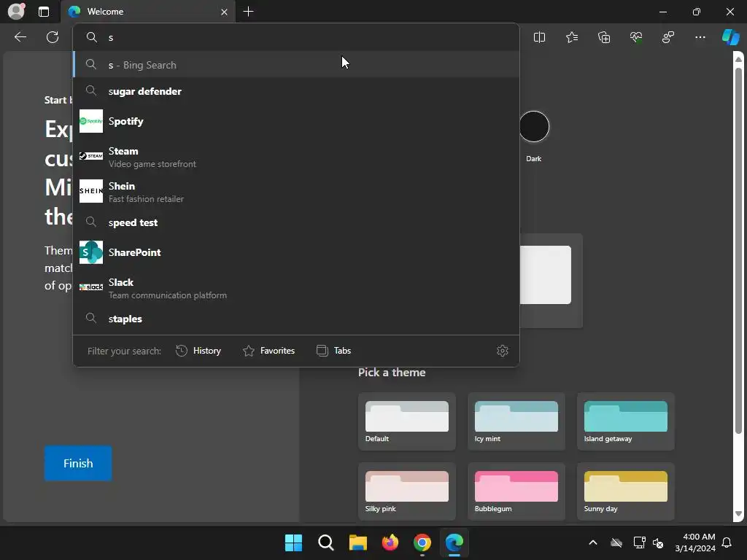Click the SharePoint logo icon
The image size is (747, 560).
pos(91,252)
